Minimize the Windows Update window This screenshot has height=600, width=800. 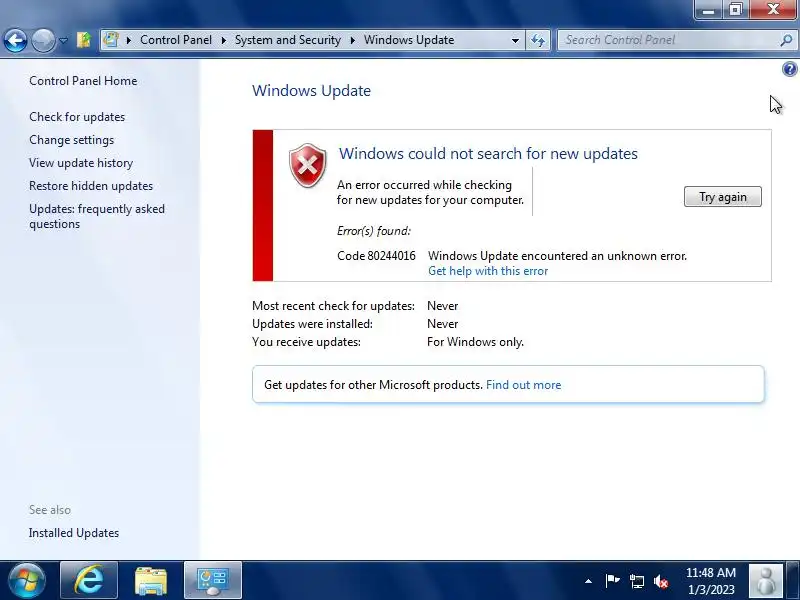point(708,10)
